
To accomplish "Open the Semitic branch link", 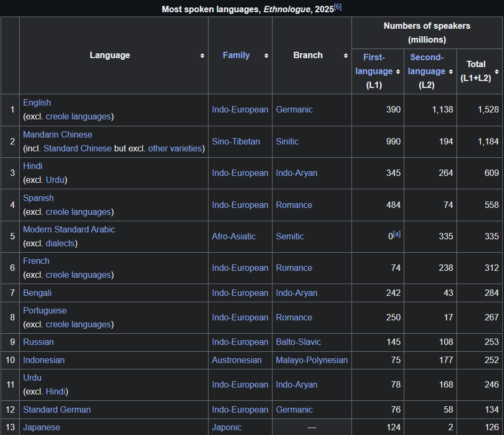I will tap(290, 237).
